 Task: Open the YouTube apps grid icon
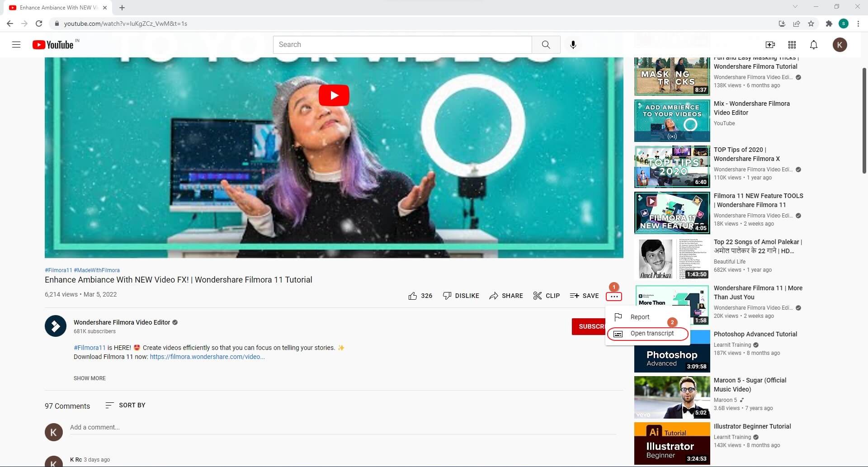click(x=792, y=45)
